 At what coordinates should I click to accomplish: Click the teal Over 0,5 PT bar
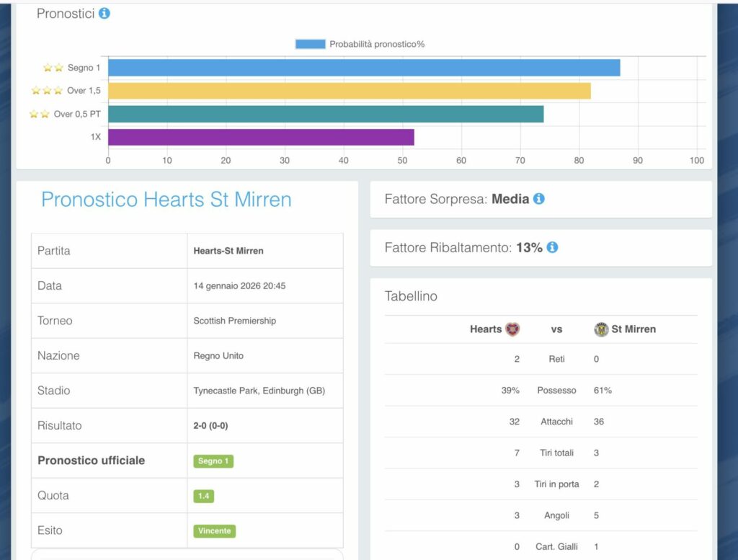pyautogui.click(x=326, y=114)
